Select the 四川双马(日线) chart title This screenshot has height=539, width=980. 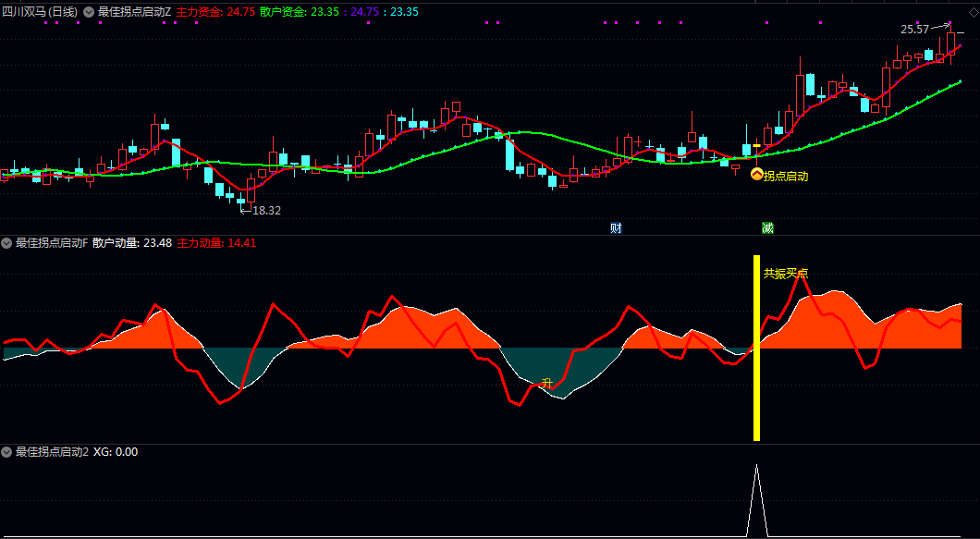click(x=40, y=11)
